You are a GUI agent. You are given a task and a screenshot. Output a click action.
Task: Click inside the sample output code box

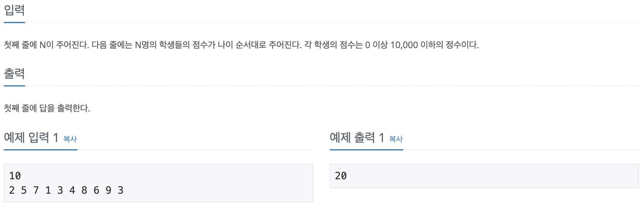(484, 176)
